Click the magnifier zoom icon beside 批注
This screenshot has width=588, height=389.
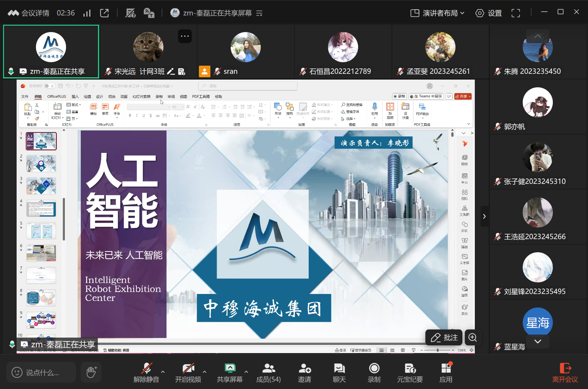coord(472,338)
